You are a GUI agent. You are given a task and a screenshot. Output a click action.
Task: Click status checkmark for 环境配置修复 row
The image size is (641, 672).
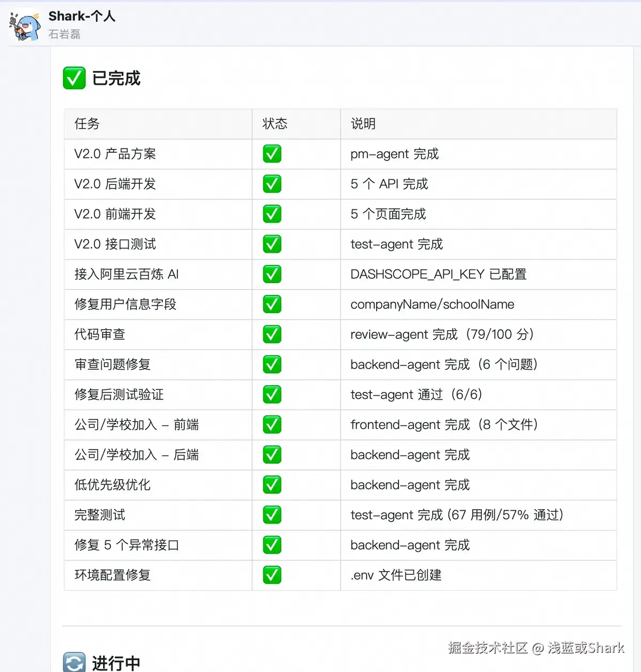click(272, 575)
